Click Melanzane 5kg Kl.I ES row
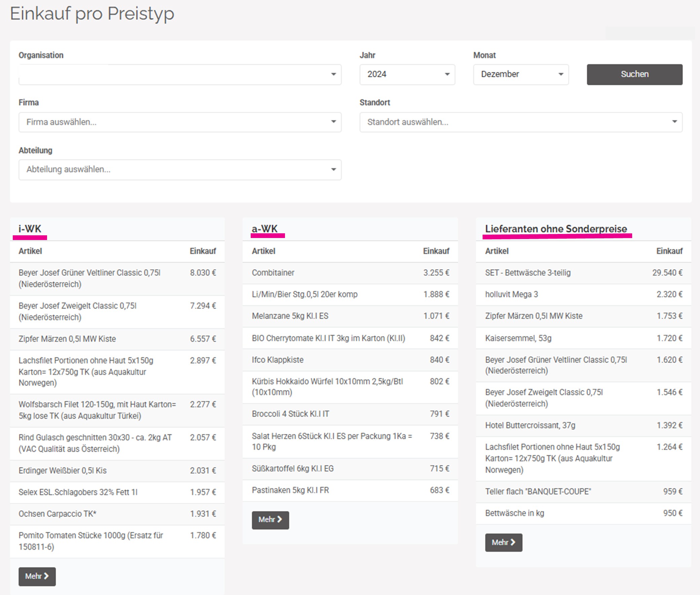Screen dimensions: 700x595 tap(351, 316)
